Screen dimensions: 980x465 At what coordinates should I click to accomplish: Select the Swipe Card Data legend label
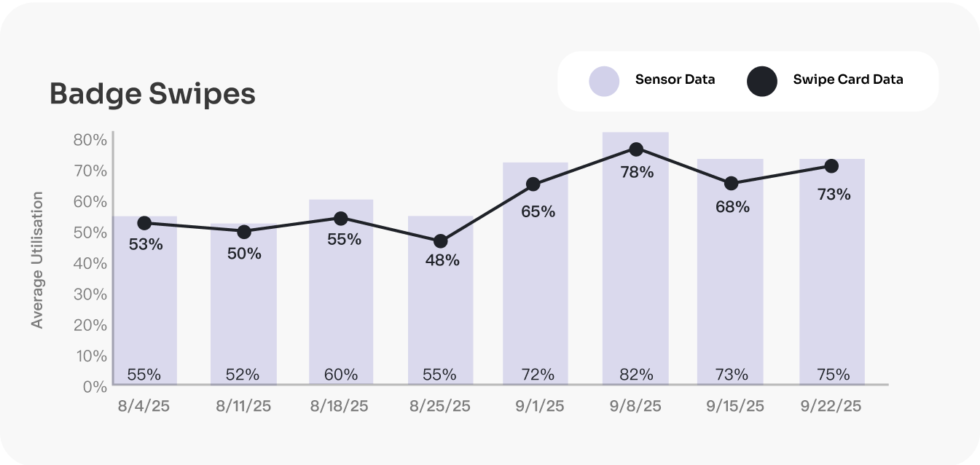[x=847, y=79]
